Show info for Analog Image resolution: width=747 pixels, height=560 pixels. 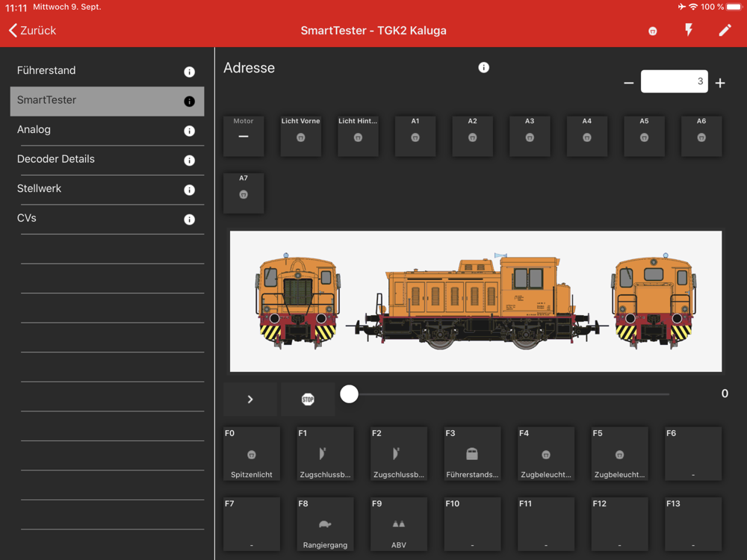(x=189, y=131)
